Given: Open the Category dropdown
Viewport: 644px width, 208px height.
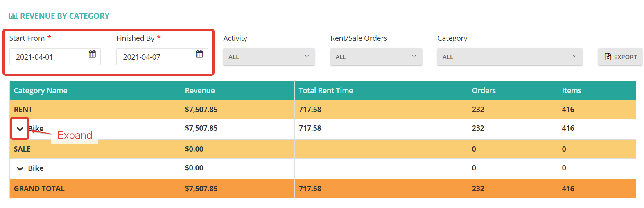Looking at the screenshot, I should click(510, 57).
